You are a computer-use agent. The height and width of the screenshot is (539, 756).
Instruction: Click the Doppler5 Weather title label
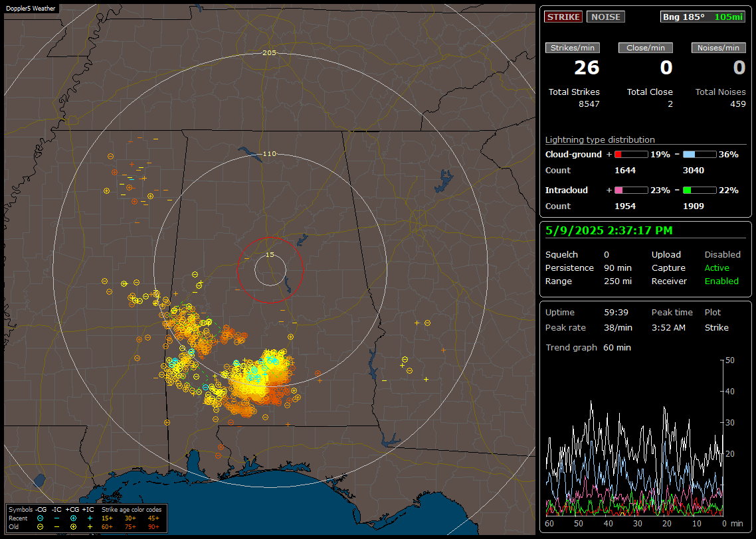(31, 9)
